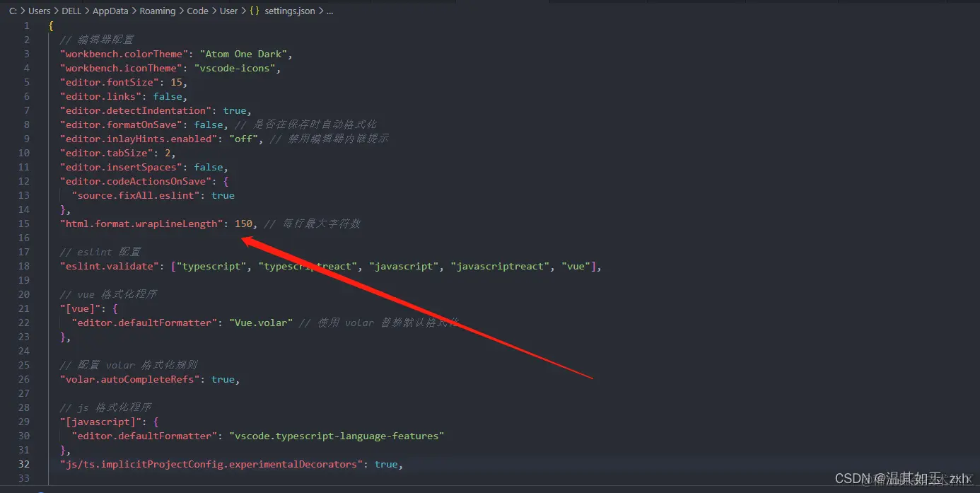
Task: Open the C: drive breadcrumb
Action: [x=13, y=11]
